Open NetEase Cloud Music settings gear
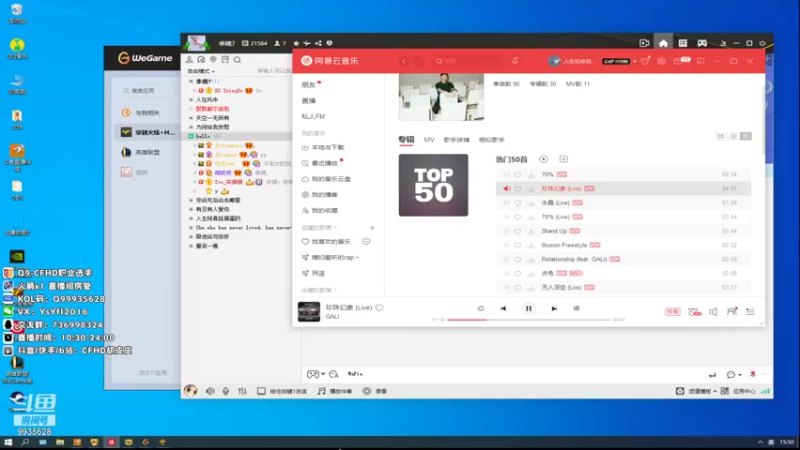The image size is (800, 450). pos(662,61)
